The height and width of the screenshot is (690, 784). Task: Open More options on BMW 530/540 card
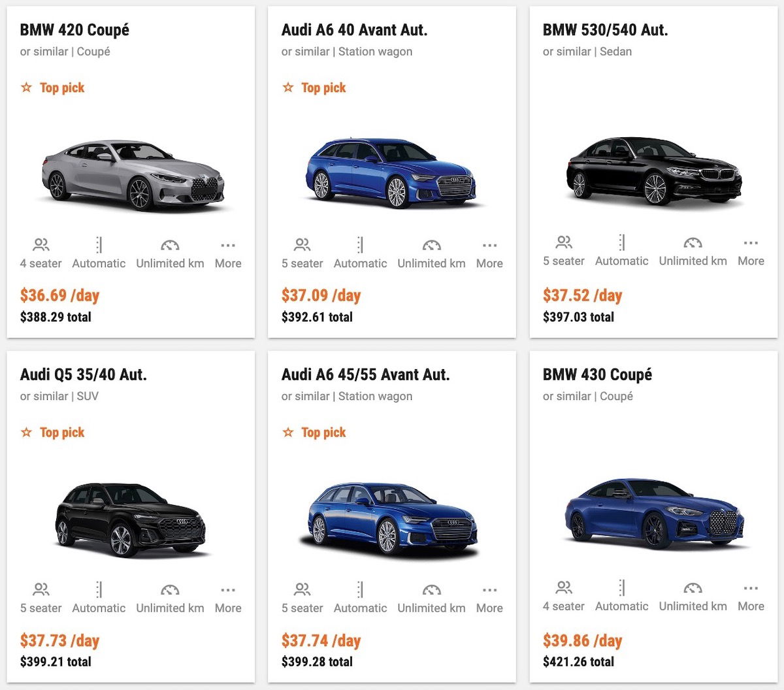tap(751, 243)
